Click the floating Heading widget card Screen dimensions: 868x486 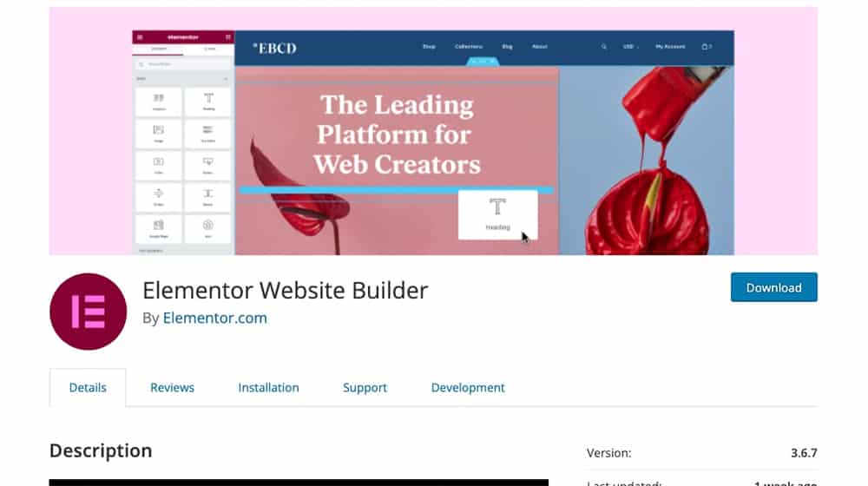point(497,214)
